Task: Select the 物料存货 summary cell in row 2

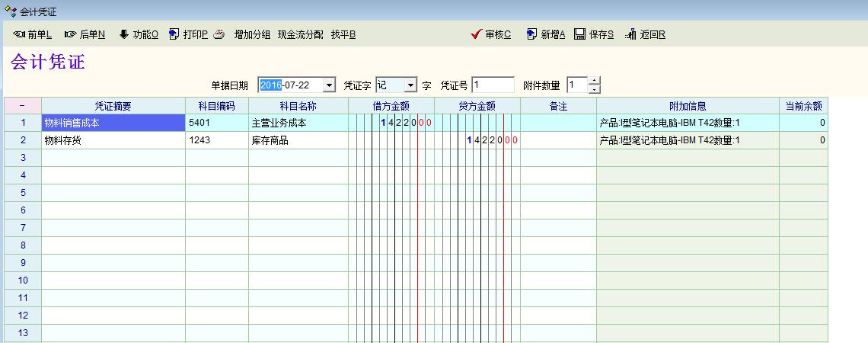Action: 113,140
